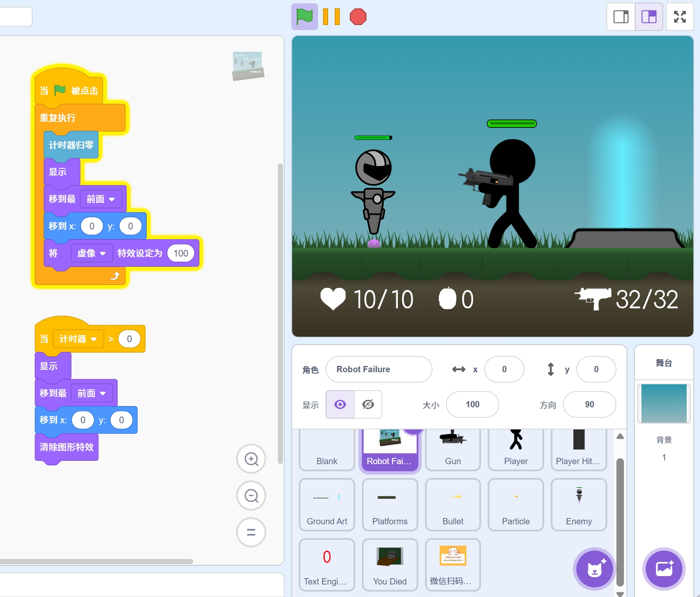
Task: Edit the sprite name field Robot Failure
Action: 379,369
